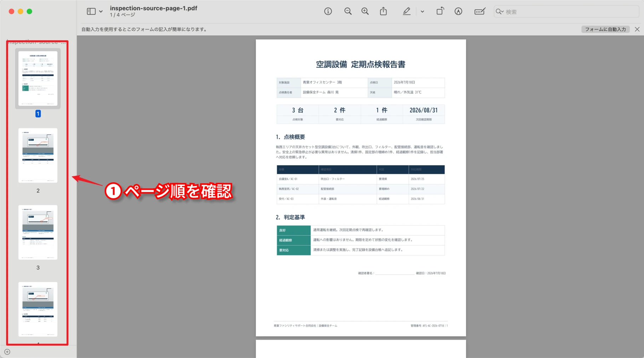Click the document heading 空調設備 定期点検報告書
Screen dimensions: 644x358
pyautogui.click(x=361, y=64)
